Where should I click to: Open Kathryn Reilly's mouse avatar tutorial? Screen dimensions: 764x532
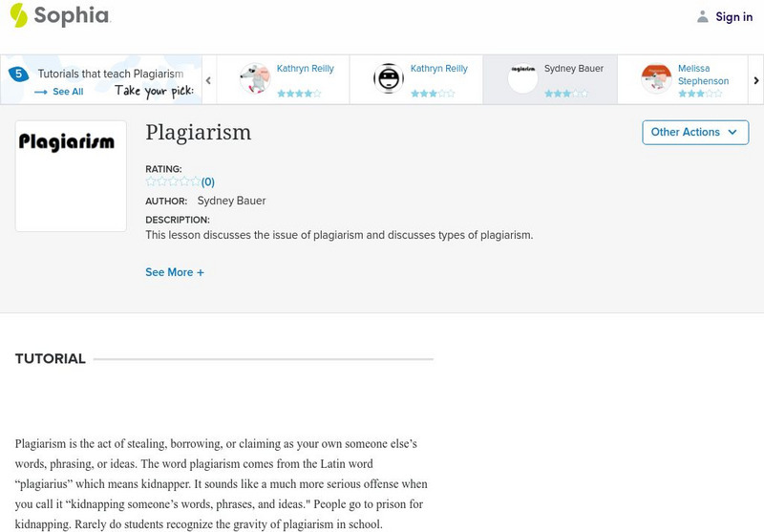click(x=255, y=78)
